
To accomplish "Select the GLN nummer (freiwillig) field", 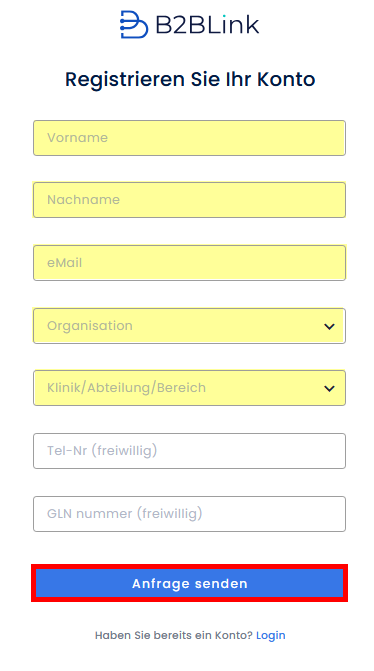I will pyautogui.click(x=189, y=514).
